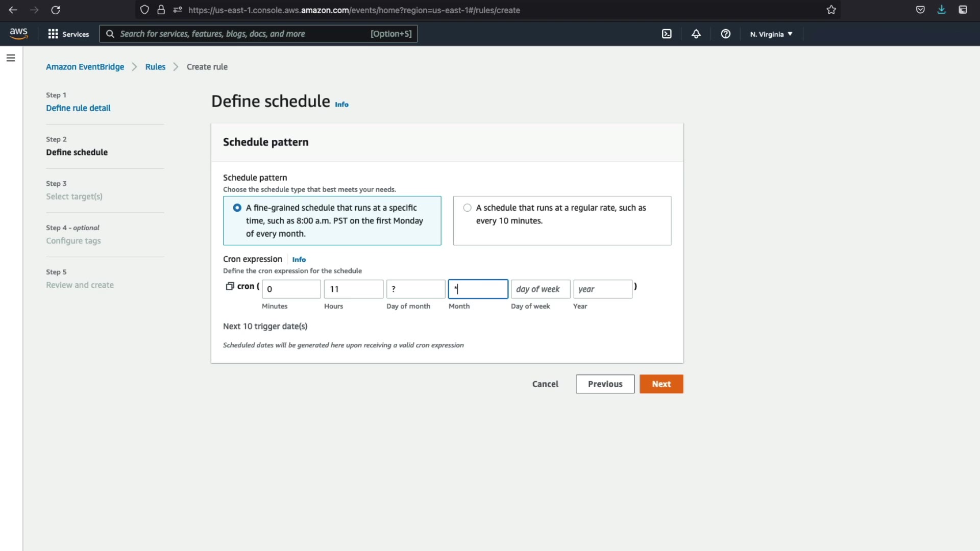This screenshot has height=551, width=980.
Task: Open the notifications bell
Action: tap(696, 34)
